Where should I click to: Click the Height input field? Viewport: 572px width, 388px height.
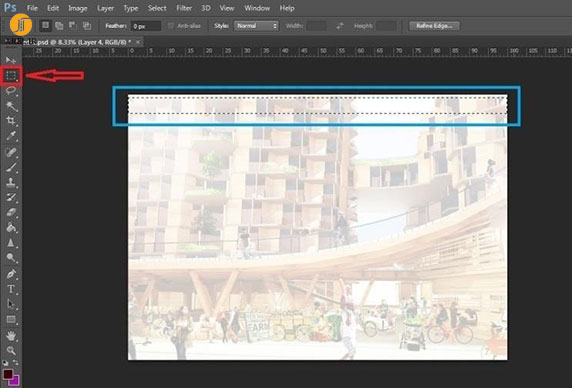click(x=386, y=26)
